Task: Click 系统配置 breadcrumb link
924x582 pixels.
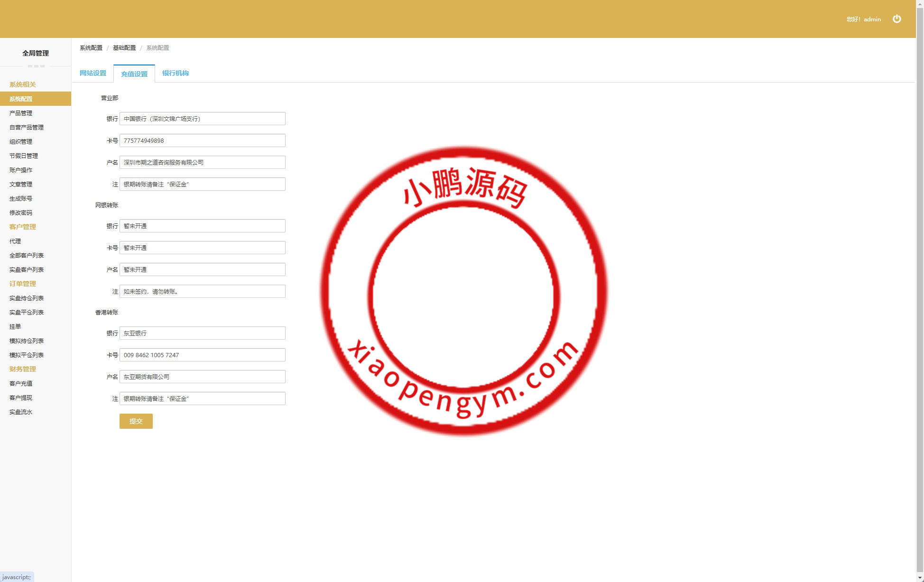Action: [91, 48]
